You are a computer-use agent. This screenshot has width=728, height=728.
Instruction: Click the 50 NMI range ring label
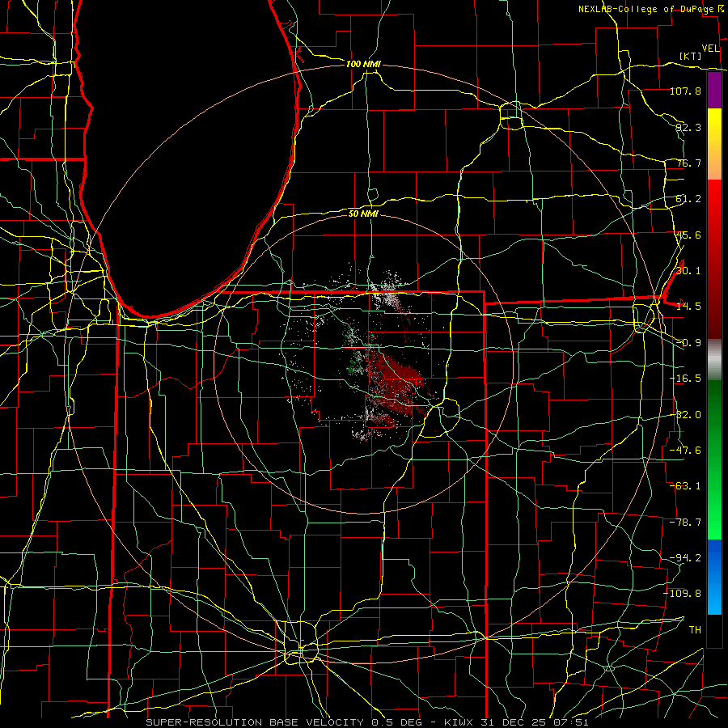coord(363,214)
